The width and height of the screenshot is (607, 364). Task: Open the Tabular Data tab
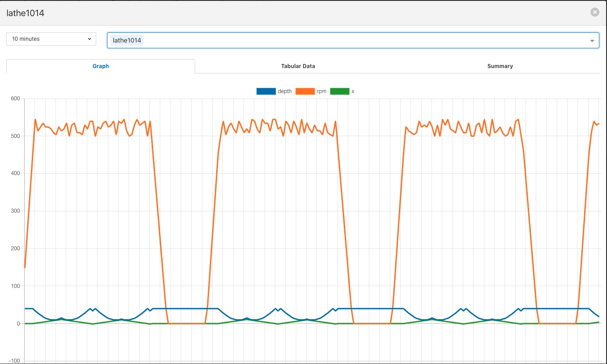tap(298, 66)
